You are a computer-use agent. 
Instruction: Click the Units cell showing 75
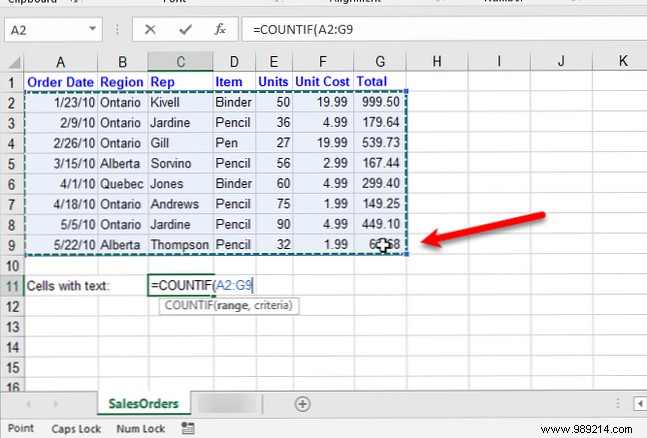click(x=274, y=204)
